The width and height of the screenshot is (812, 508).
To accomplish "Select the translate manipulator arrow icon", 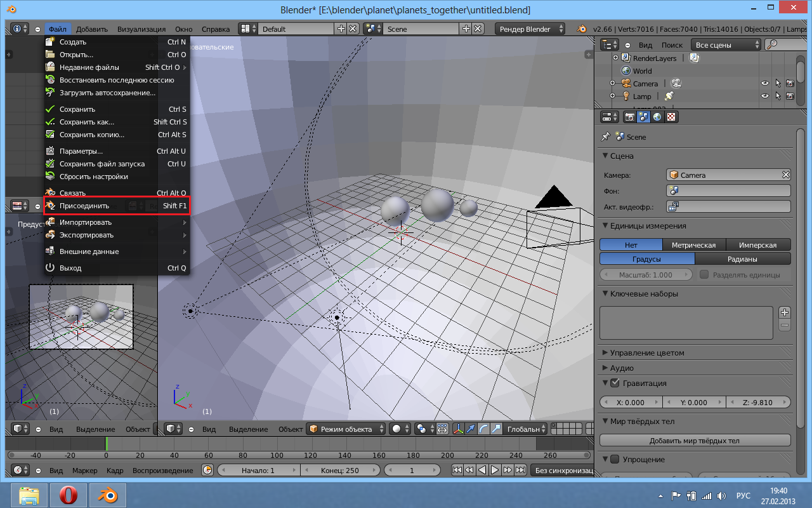I will [x=471, y=429].
